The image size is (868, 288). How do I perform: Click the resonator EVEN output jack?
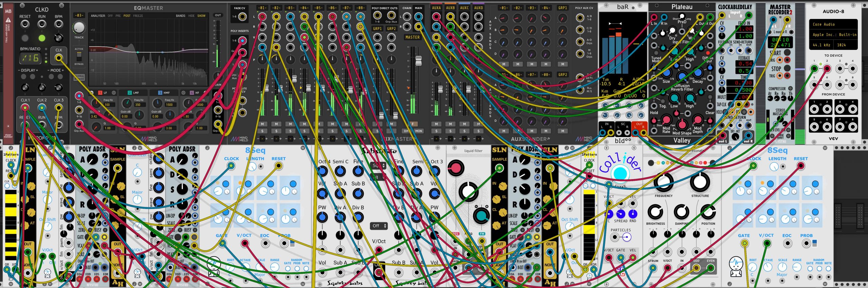[711, 268]
